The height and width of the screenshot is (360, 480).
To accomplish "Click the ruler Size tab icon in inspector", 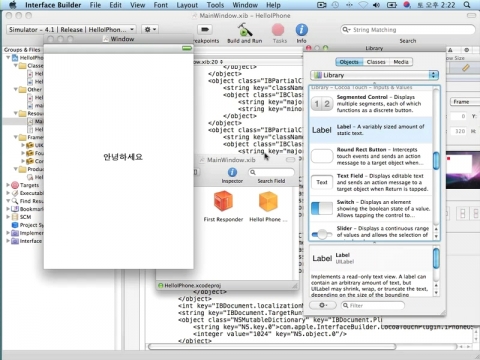I will click(466, 68).
